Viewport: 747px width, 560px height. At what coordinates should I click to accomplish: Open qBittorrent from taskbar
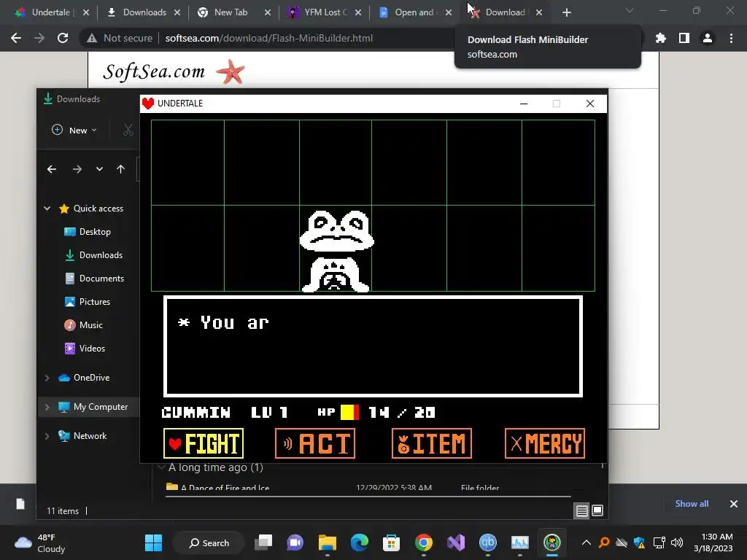pyautogui.click(x=488, y=542)
